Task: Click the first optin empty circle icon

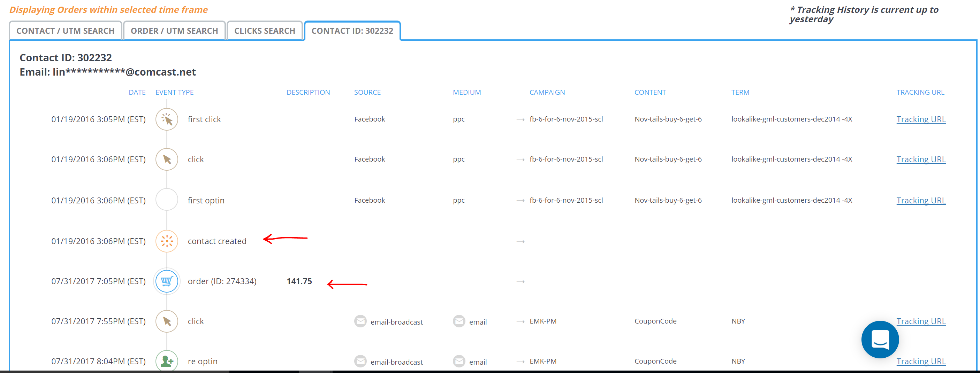Action: tap(167, 200)
